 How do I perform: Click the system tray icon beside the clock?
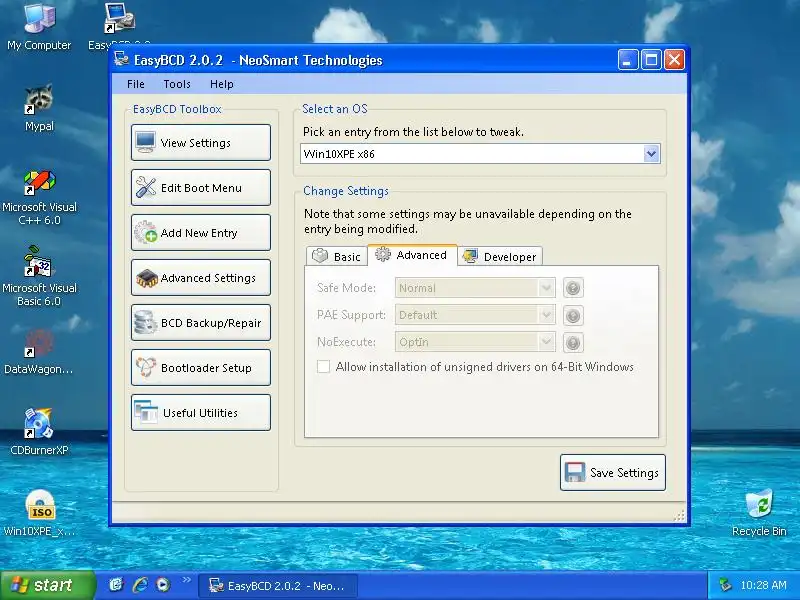pyautogui.click(x=724, y=585)
